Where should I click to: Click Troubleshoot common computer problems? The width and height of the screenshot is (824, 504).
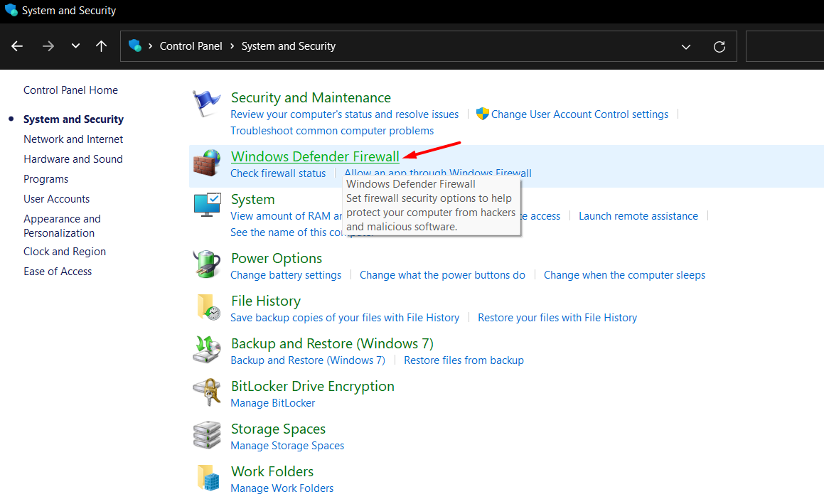[332, 131]
